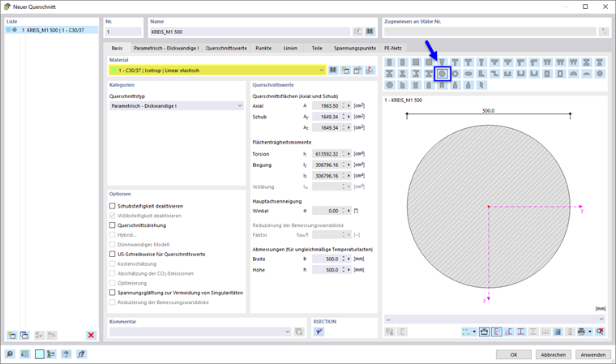Open Parametrisch - Dickwandige I tab
The height and width of the screenshot is (364, 616).
point(166,48)
